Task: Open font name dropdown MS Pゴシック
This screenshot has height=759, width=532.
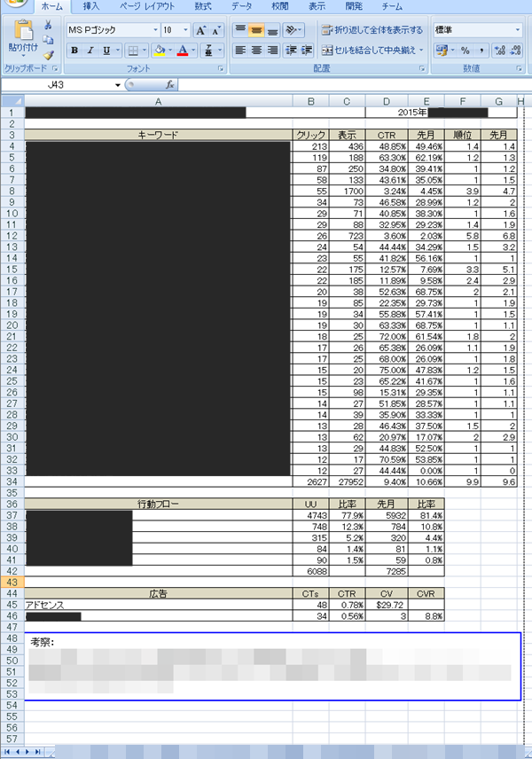Action: coord(155,30)
